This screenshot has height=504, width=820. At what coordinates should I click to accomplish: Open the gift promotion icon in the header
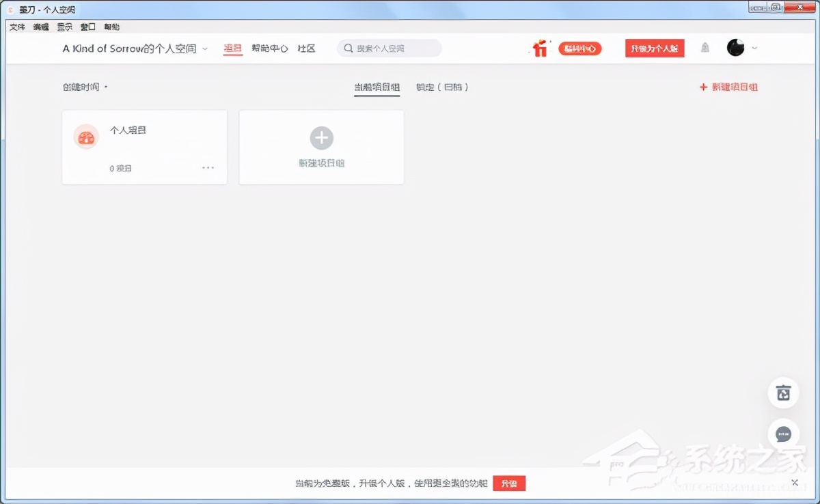pyautogui.click(x=539, y=48)
